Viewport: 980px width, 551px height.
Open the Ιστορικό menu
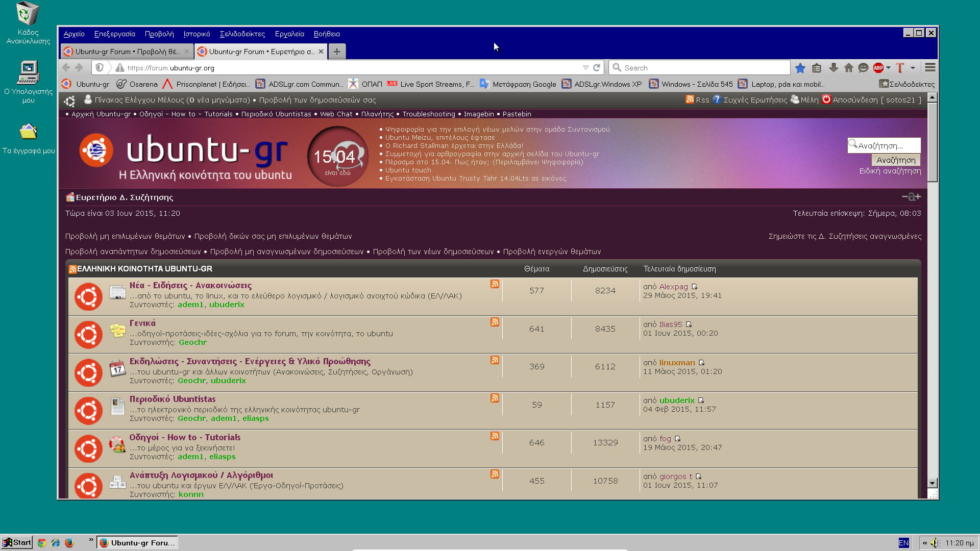pos(197,34)
